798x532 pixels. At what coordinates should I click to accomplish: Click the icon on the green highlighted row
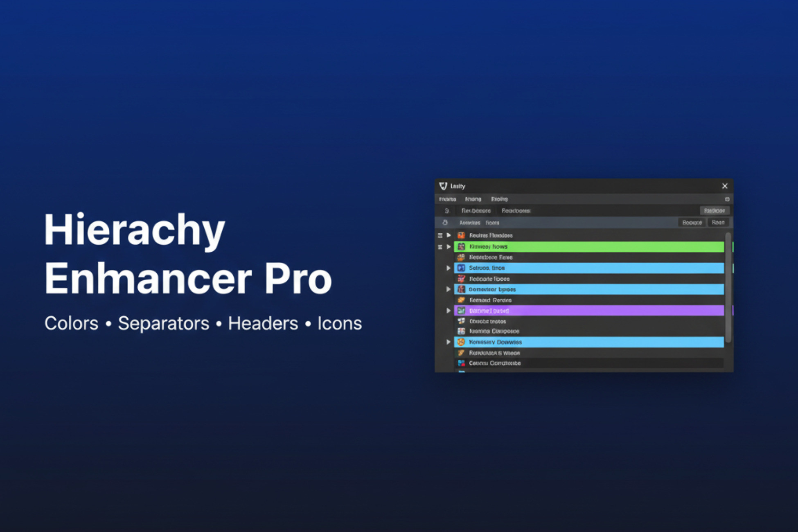pyautogui.click(x=461, y=246)
